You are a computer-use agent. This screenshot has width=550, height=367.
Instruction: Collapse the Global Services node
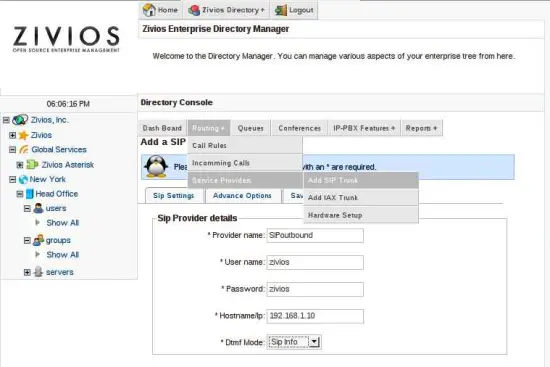coord(13,150)
